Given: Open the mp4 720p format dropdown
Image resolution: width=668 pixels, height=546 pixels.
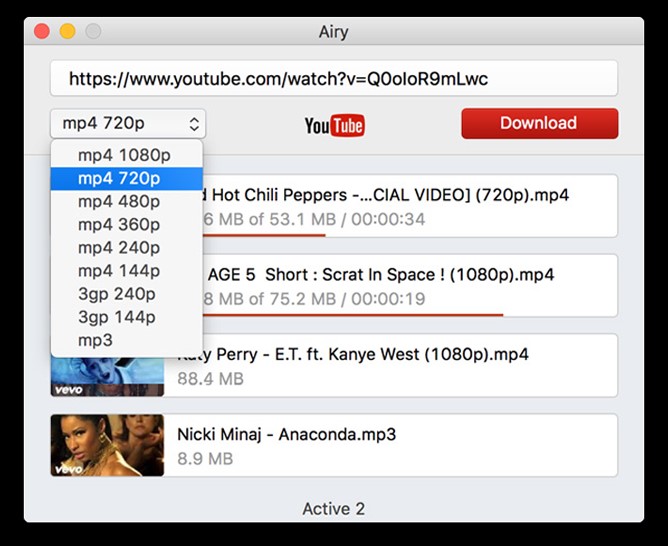Looking at the screenshot, I should pos(128,124).
